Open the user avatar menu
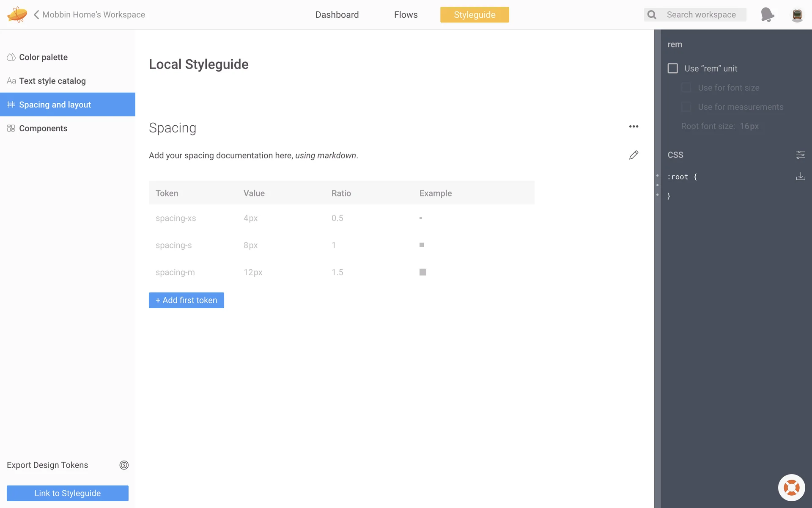This screenshot has width=812, height=508. (x=797, y=15)
